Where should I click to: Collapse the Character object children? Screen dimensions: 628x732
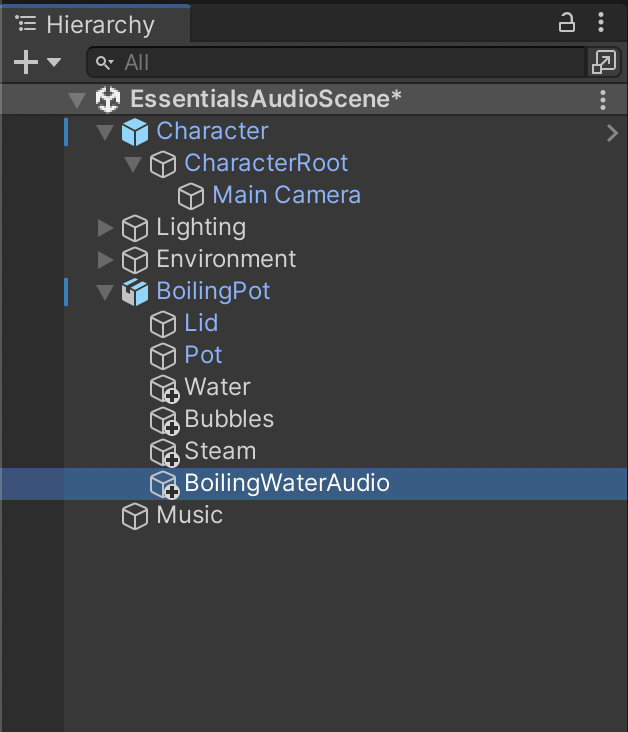pyautogui.click(x=105, y=131)
